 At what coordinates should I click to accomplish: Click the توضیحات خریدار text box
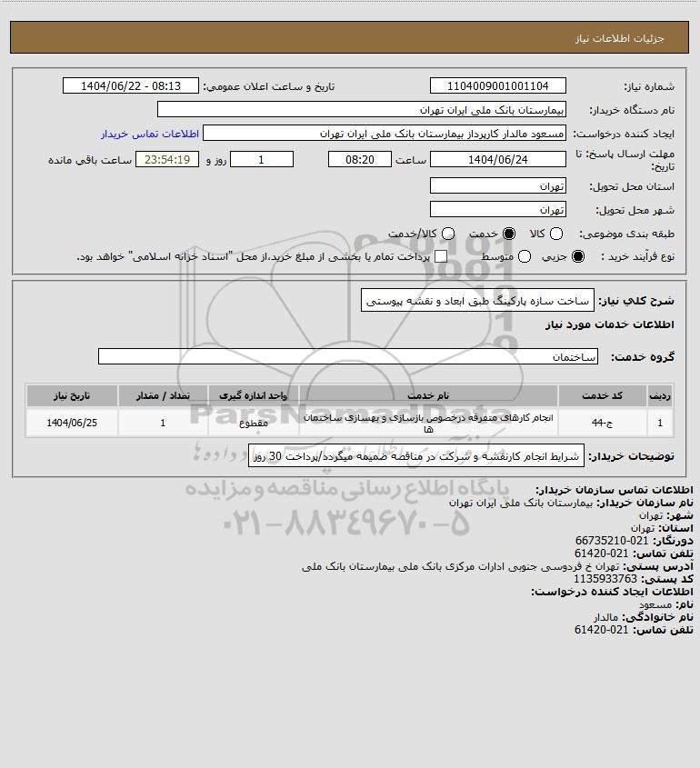tap(416, 456)
